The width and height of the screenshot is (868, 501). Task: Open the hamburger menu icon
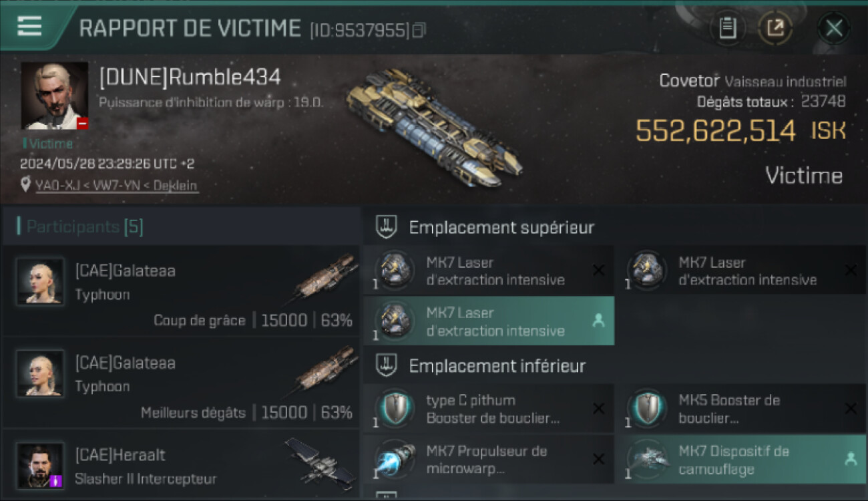tap(29, 26)
